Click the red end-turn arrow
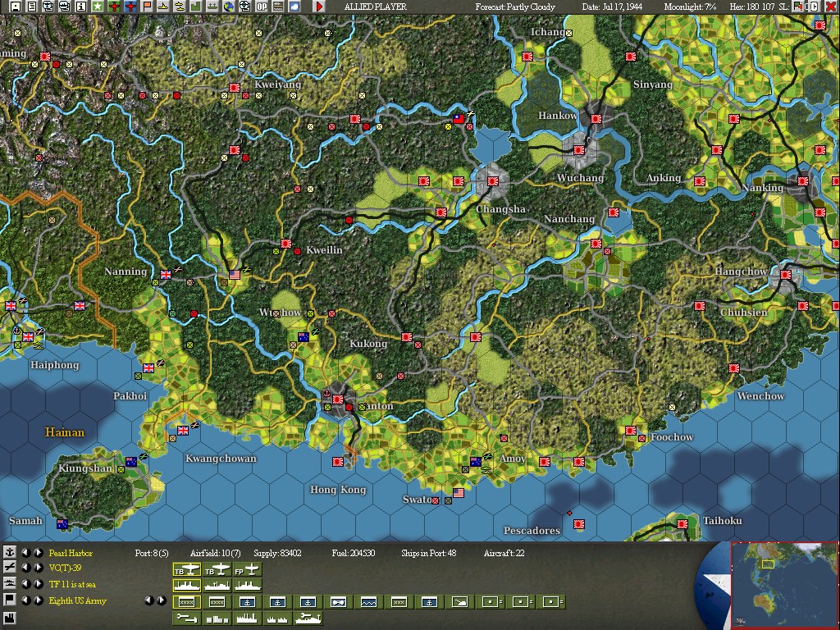Image resolution: width=840 pixels, height=630 pixels. pyautogui.click(x=319, y=7)
